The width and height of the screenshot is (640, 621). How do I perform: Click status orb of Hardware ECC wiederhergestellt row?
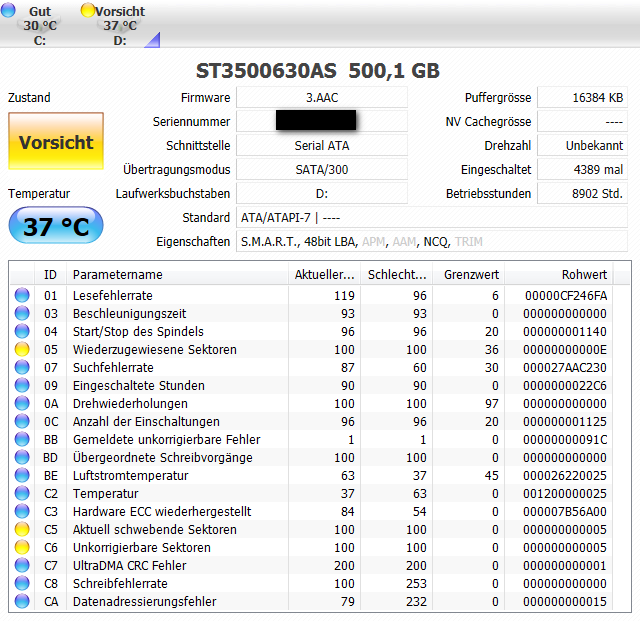coord(22,511)
